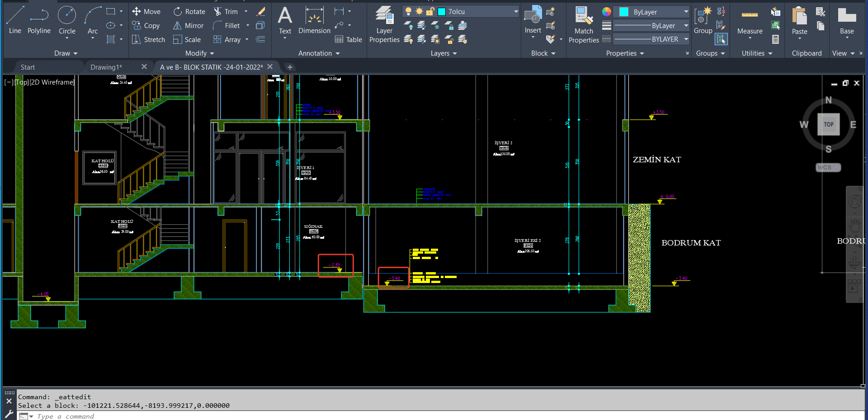The height and width of the screenshot is (420, 868).
Task: Click the Erase tool icon
Action: point(261,11)
